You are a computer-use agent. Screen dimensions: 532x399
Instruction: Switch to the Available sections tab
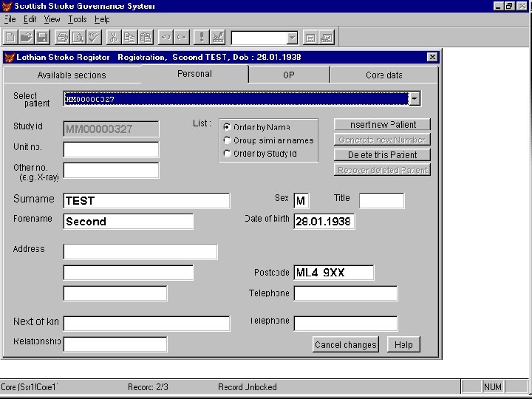(72, 75)
